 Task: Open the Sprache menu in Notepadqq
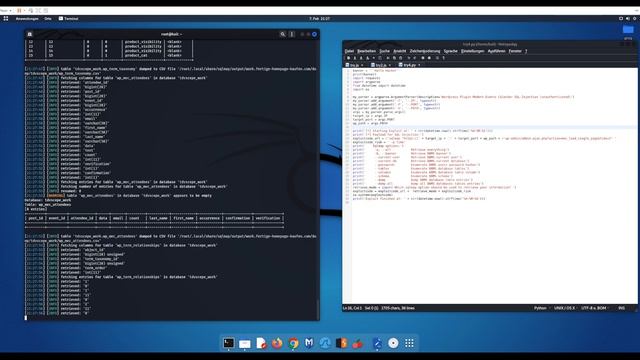click(x=451, y=51)
